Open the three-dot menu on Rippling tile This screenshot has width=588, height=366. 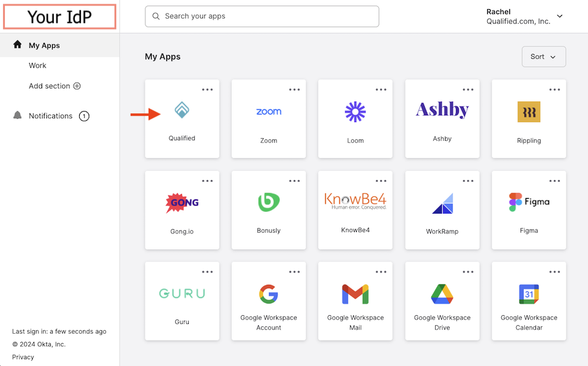coord(555,90)
